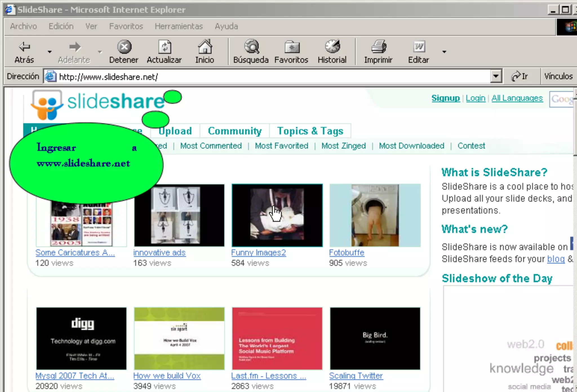Viewport: 577px width, 392px height.
Task: Open the Historial history icon
Action: (332, 47)
